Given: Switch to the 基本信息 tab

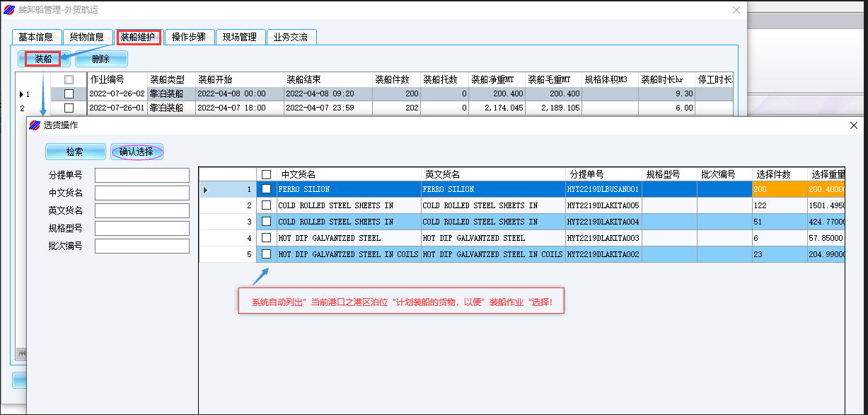Looking at the screenshot, I should tap(35, 37).
